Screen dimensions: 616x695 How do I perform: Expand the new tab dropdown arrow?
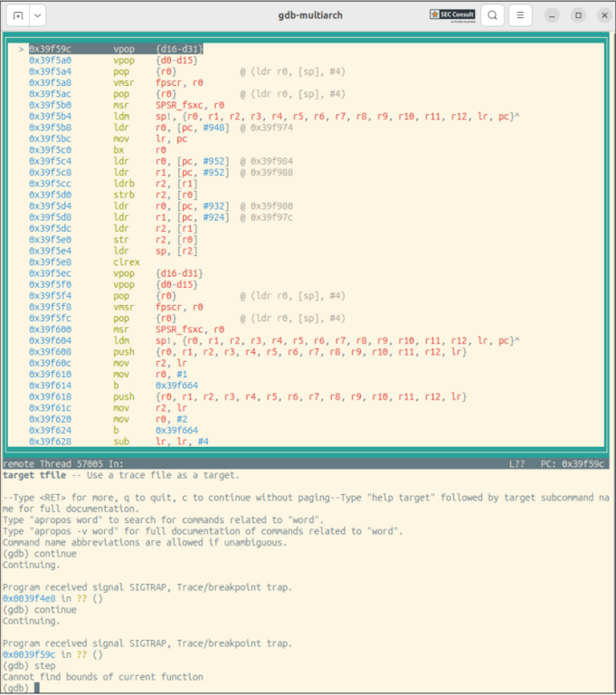37,15
